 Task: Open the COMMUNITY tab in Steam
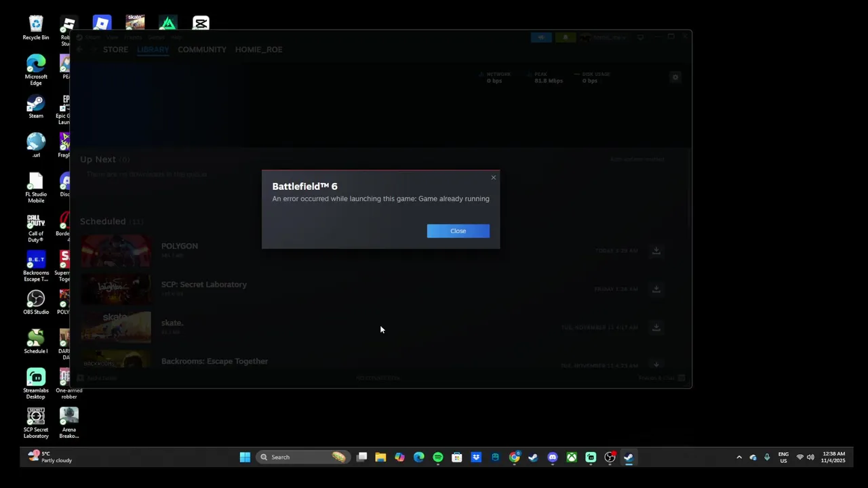point(202,49)
